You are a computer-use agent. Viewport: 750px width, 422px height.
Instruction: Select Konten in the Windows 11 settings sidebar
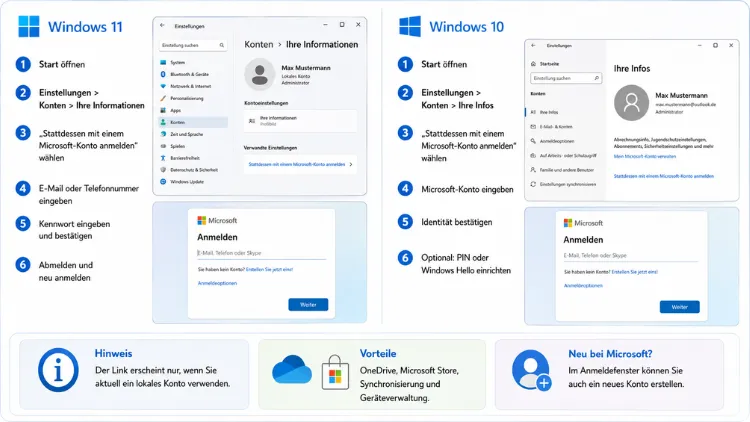[x=193, y=122]
